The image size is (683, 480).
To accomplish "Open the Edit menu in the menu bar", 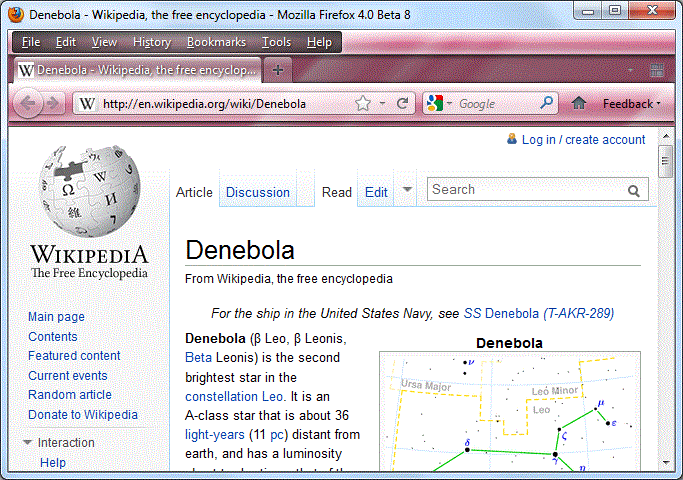I will (x=66, y=42).
